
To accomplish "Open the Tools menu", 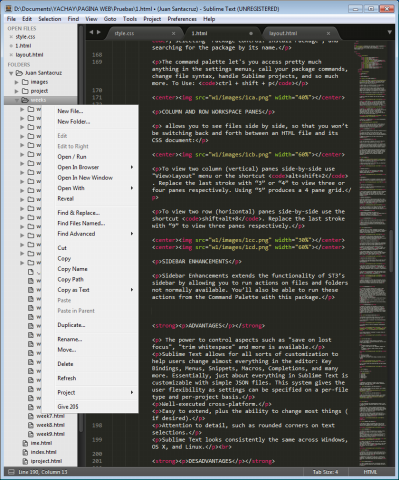I will pos(130,19).
